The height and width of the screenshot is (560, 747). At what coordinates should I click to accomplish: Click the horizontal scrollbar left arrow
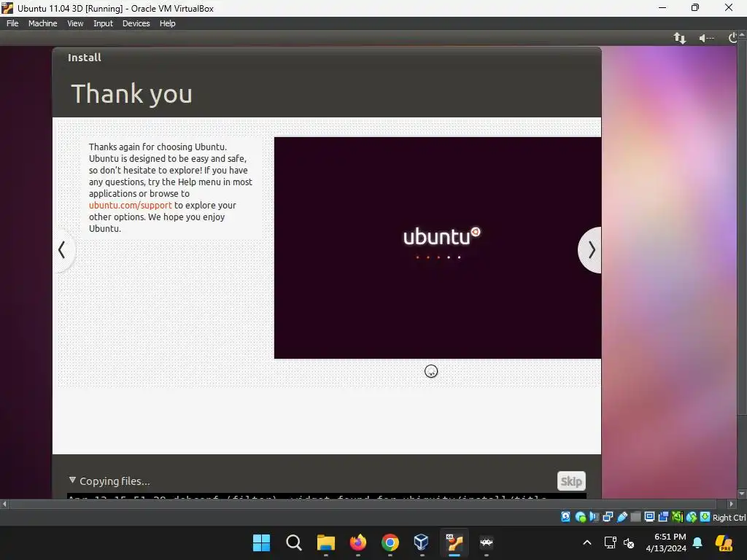tap(4, 504)
